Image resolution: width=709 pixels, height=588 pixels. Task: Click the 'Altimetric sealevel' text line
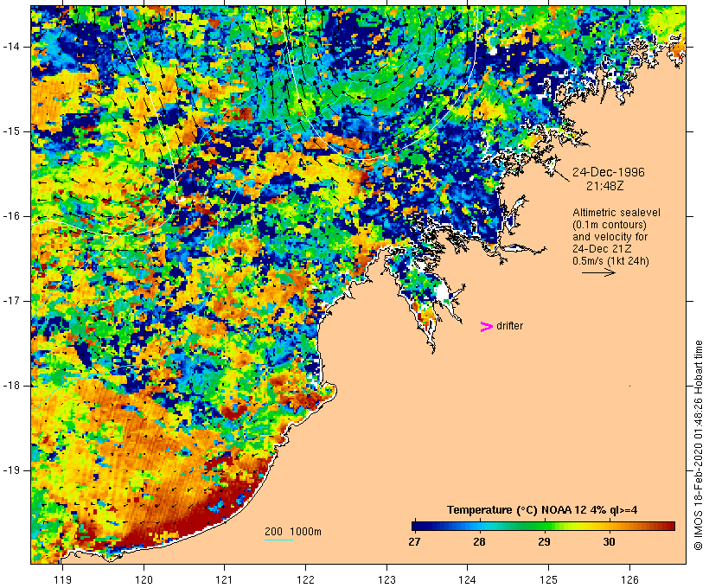(616, 213)
